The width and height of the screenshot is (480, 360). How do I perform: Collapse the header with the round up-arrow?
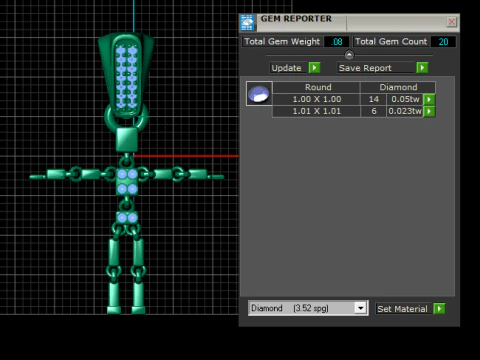(x=349, y=55)
